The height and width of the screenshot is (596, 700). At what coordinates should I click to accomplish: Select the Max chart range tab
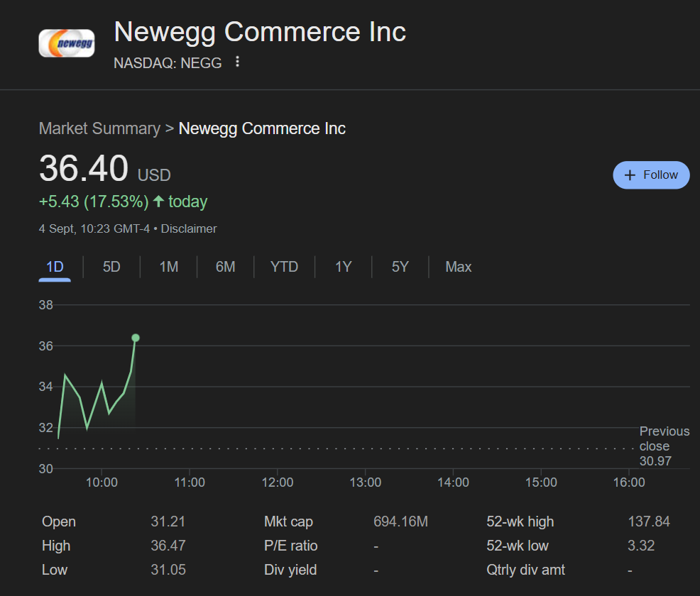[459, 267]
